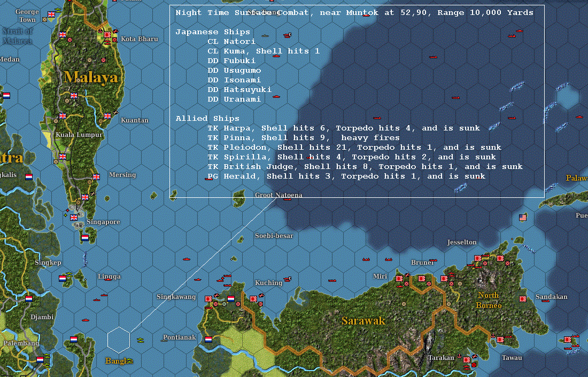Click the Dutch flag near Palembang
588x377 pixels.
click(40, 360)
